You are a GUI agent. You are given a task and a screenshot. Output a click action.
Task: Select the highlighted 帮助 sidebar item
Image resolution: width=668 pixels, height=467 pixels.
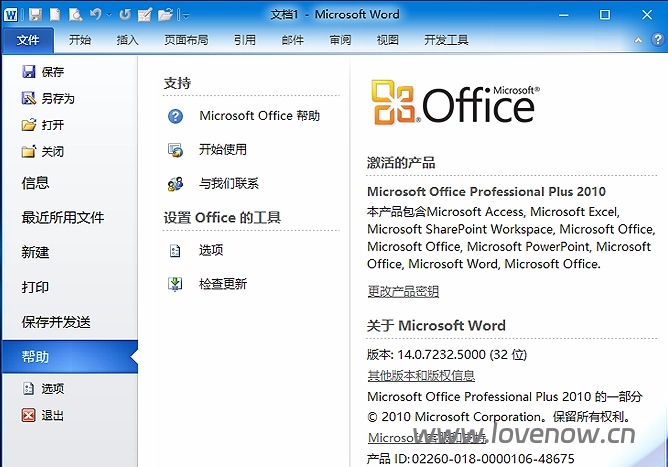tap(70, 357)
